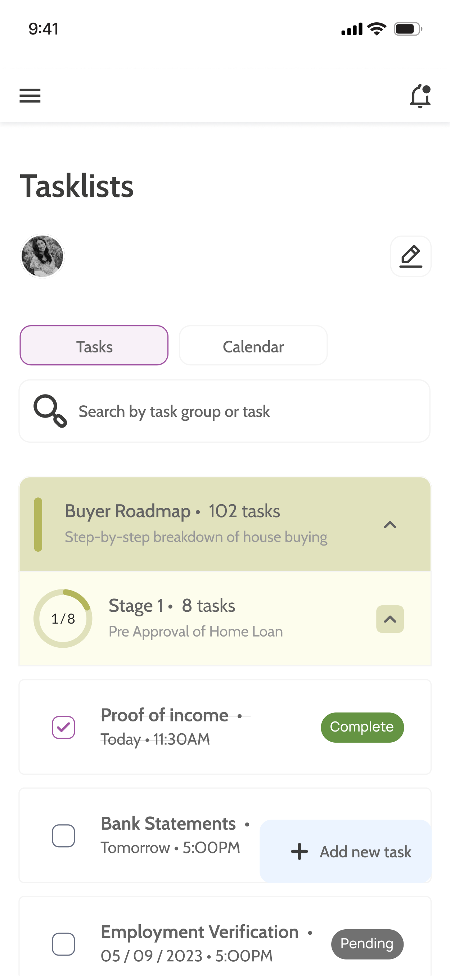Open the hamburger menu
This screenshot has width=450, height=980.
point(30,96)
